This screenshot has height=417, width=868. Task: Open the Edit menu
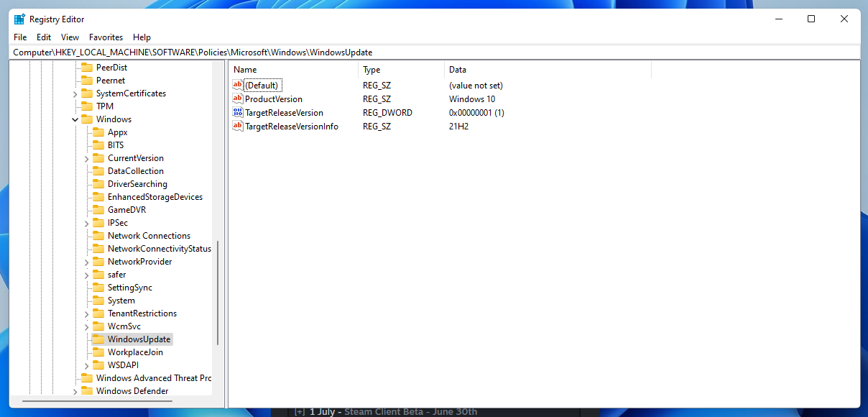[44, 37]
